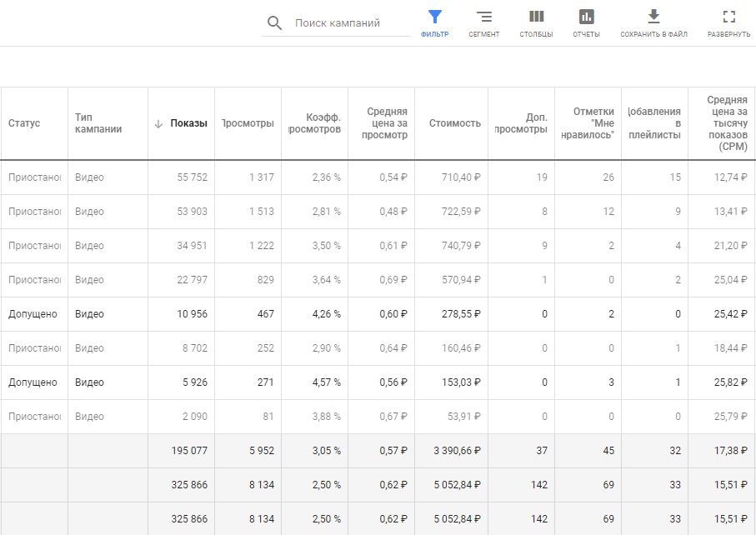
Task: Click the impressions value 2 090
Action: click(x=195, y=417)
